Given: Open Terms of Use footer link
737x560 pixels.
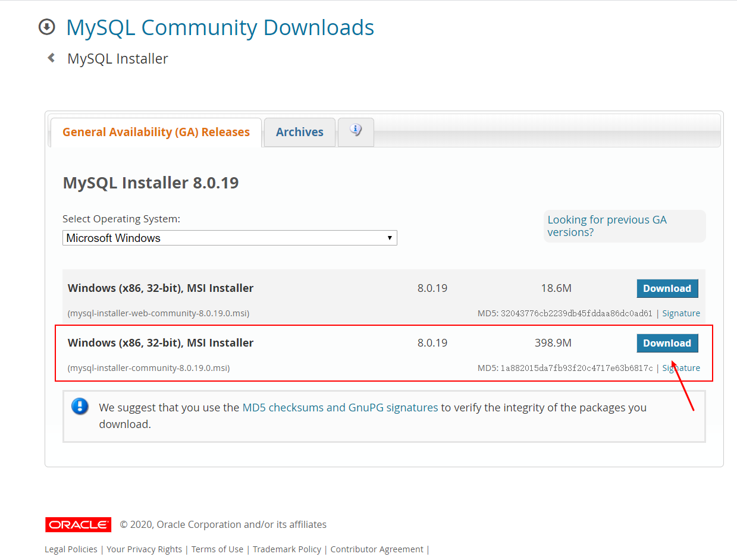Looking at the screenshot, I should [217, 549].
